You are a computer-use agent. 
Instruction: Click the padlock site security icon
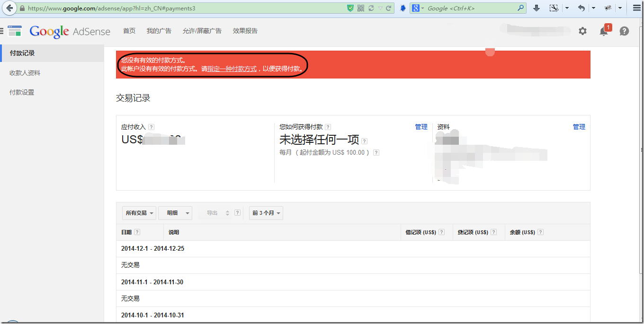(x=22, y=8)
